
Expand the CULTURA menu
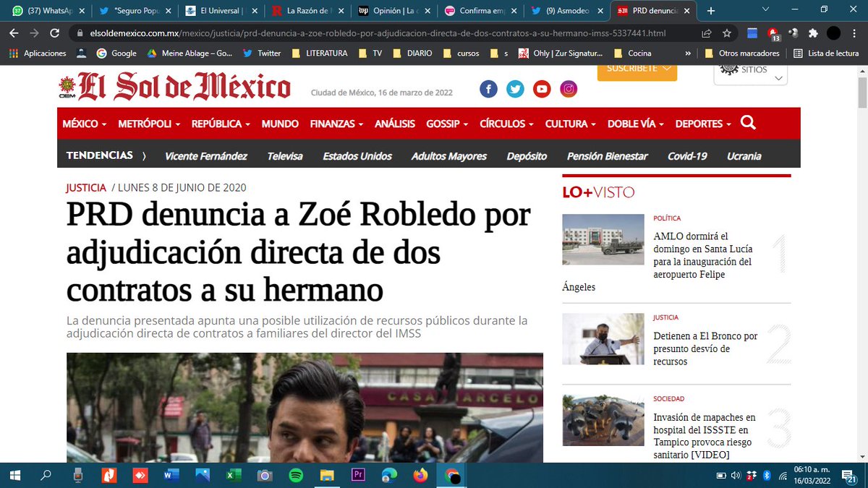[571, 124]
